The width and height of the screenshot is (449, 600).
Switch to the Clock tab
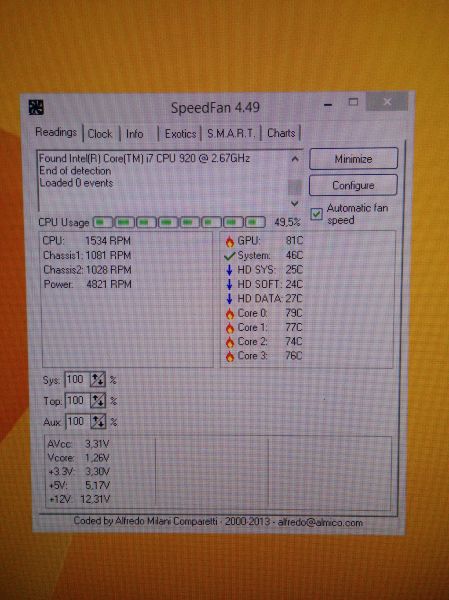(100, 134)
